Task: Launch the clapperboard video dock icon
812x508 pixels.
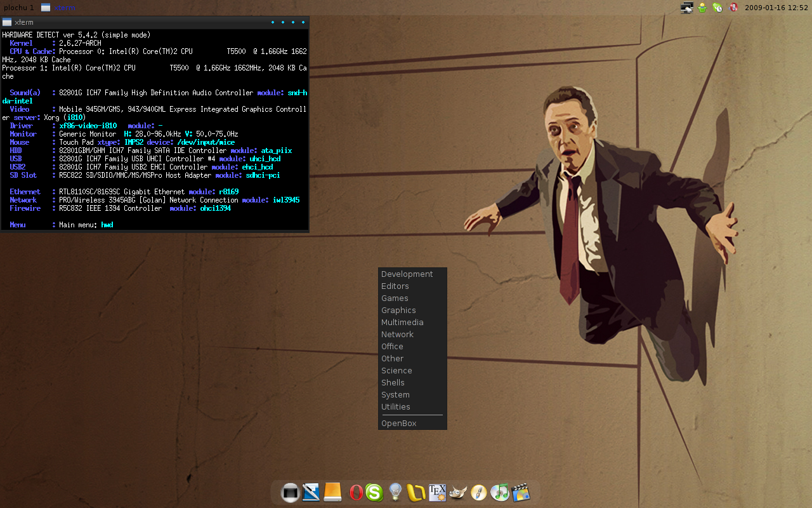Action: click(521, 492)
